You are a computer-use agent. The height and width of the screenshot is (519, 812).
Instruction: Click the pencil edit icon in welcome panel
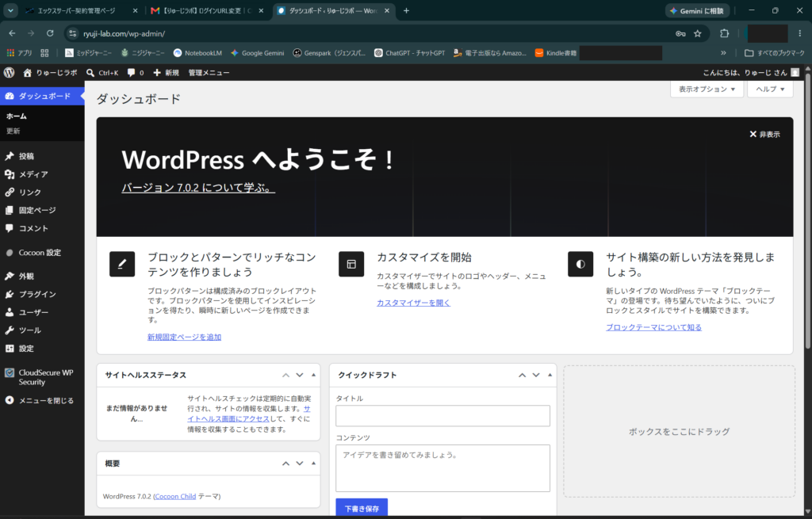point(122,264)
